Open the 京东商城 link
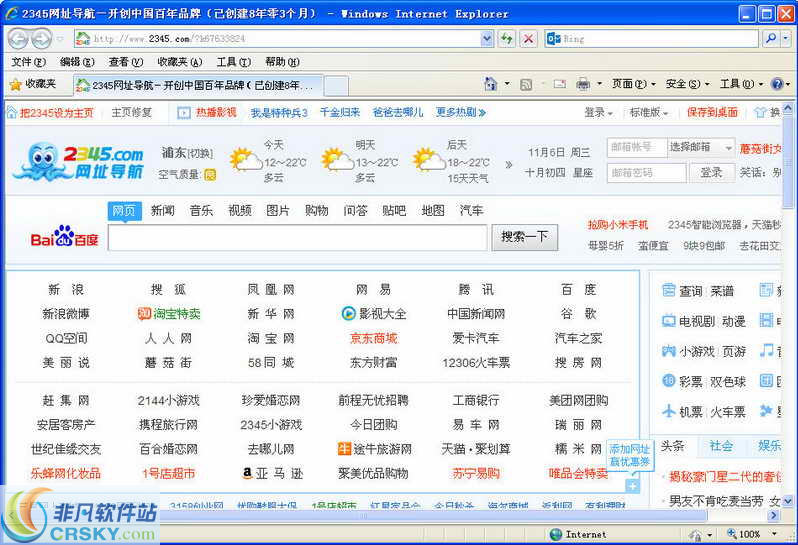Screen dimensions: 798x545 [x=374, y=338]
